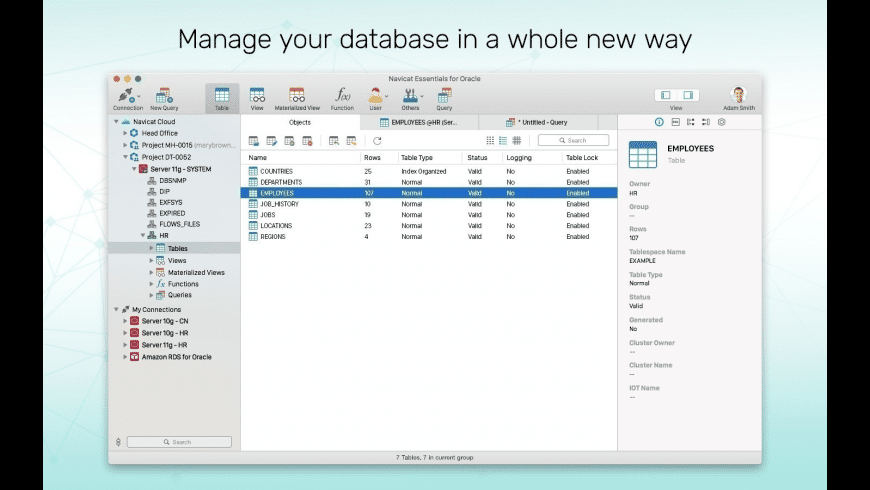Open the Connection toolbar button
This screenshot has height=490, width=870.
(x=126, y=99)
